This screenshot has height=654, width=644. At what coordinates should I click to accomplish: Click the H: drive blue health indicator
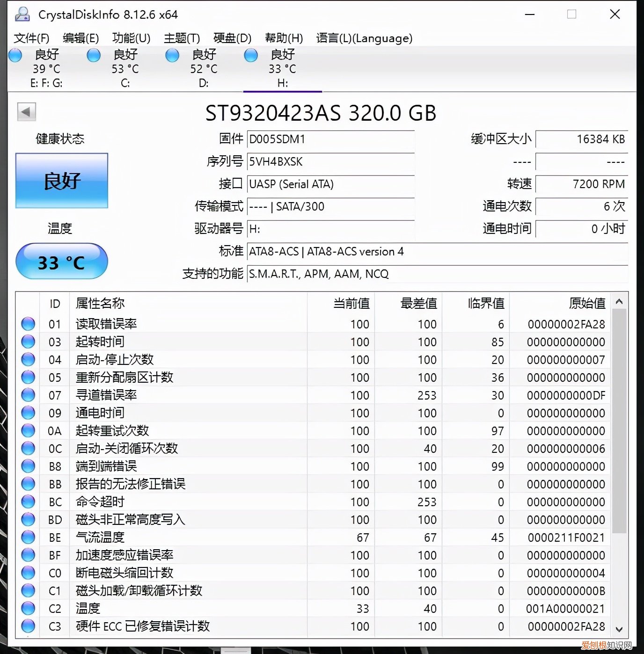tap(251, 55)
